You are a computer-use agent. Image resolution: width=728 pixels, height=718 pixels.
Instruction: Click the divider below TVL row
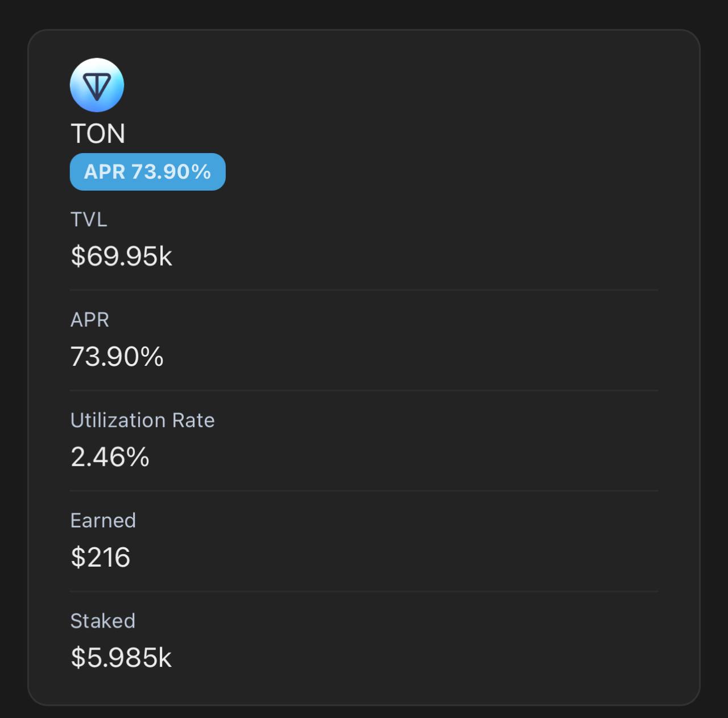coord(364,290)
